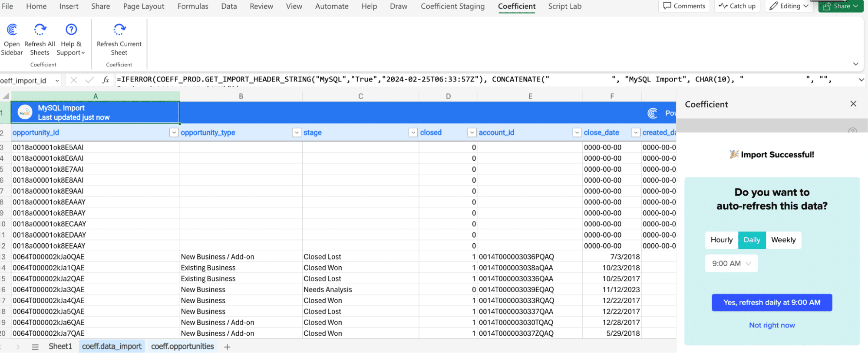Open opportunity_type filter dropdown

297,132
